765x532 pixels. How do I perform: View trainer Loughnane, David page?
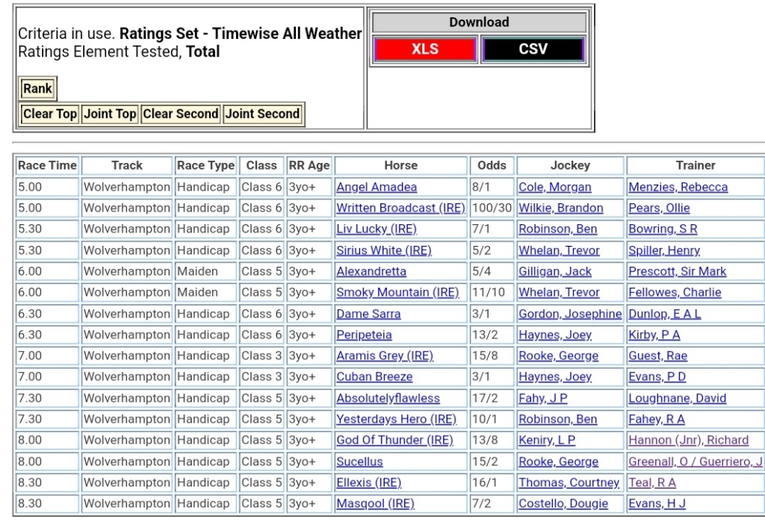(677, 398)
